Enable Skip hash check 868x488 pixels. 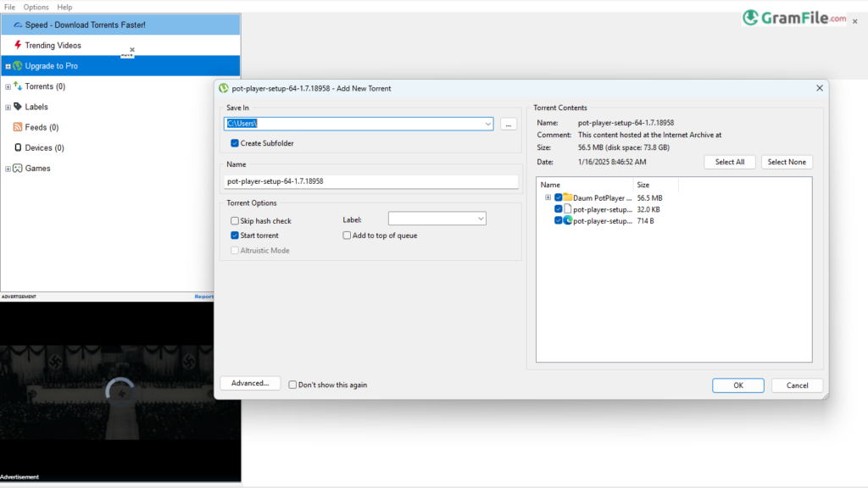click(x=235, y=221)
